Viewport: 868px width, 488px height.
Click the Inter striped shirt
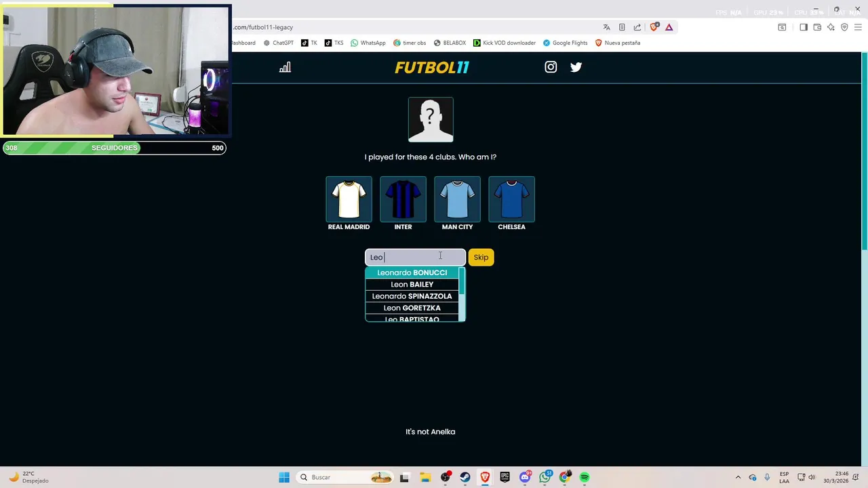(403, 199)
